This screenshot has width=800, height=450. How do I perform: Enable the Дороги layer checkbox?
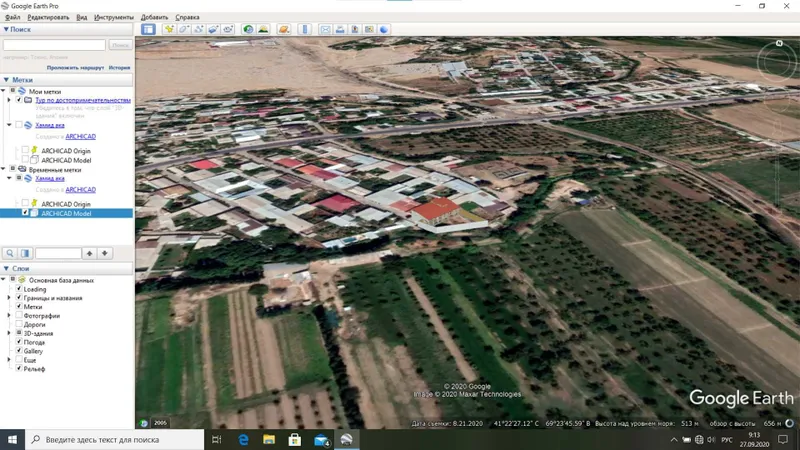19,324
